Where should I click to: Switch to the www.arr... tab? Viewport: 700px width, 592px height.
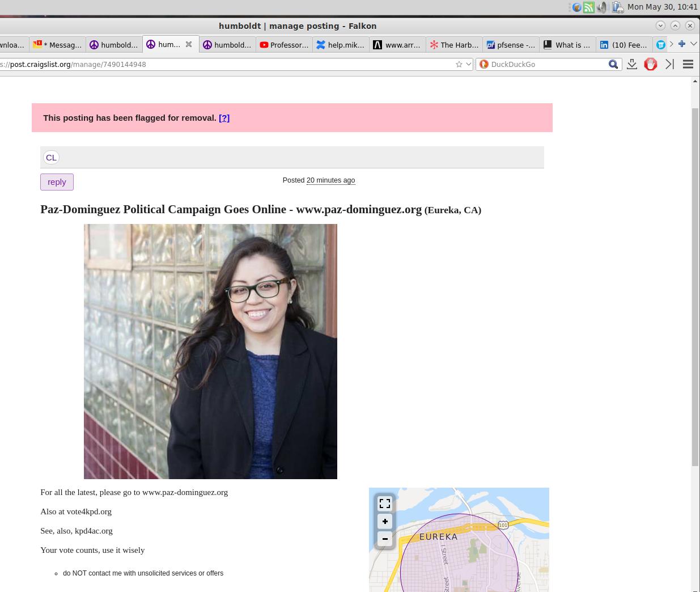[x=397, y=45]
